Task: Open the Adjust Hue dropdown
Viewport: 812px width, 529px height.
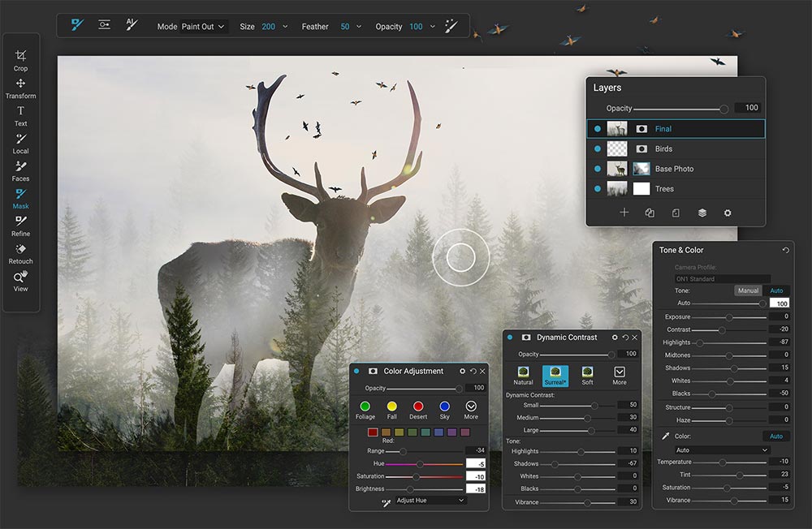Action: [x=429, y=501]
